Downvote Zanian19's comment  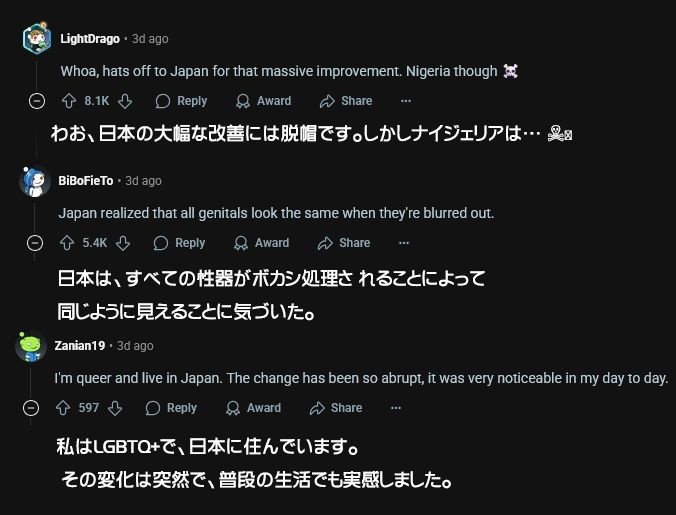click(x=115, y=408)
